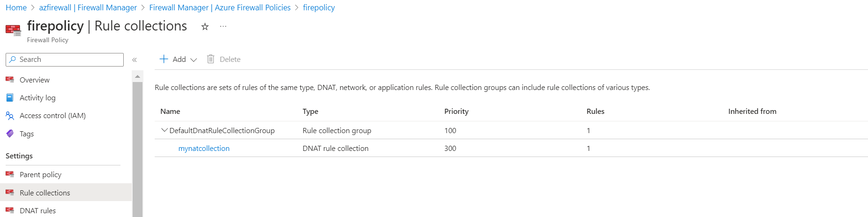The width and height of the screenshot is (868, 217).
Task: Open the mynatcollection link
Action: point(204,149)
